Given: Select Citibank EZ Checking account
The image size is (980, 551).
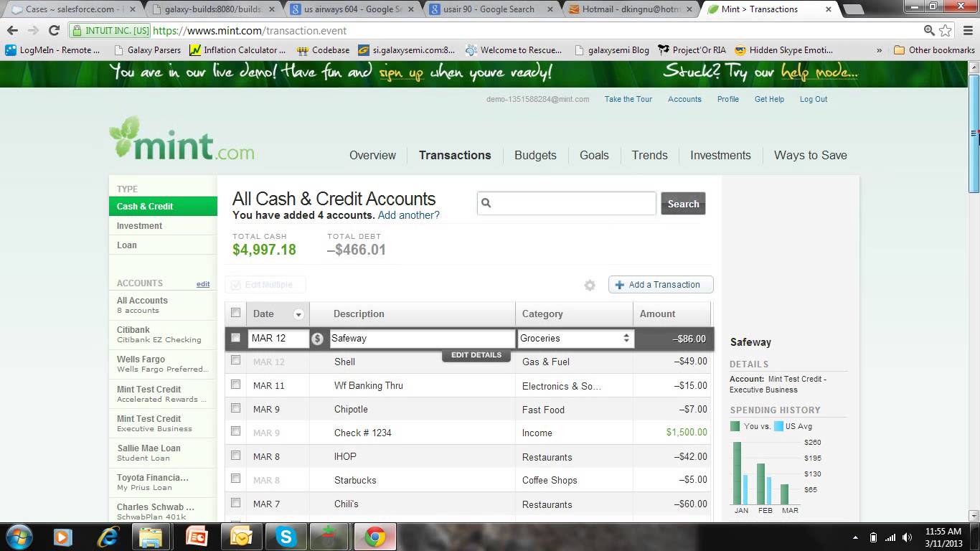Looking at the screenshot, I should coord(163,334).
